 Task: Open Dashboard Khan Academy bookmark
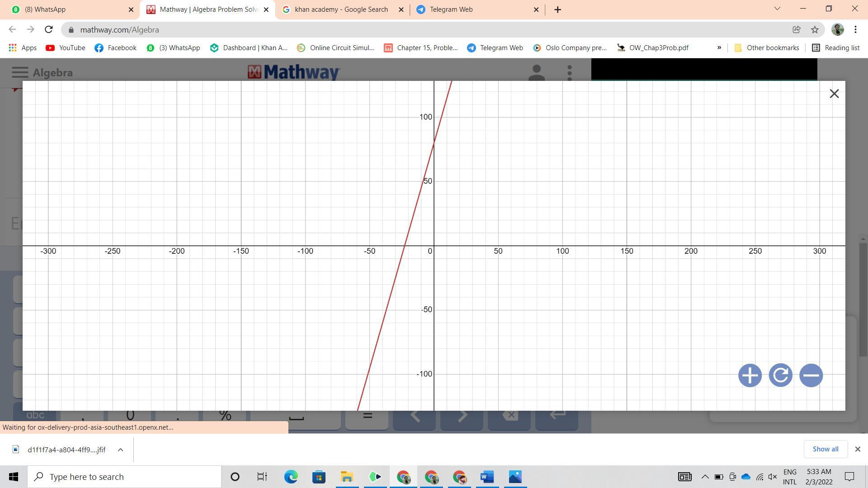tap(249, 48)
